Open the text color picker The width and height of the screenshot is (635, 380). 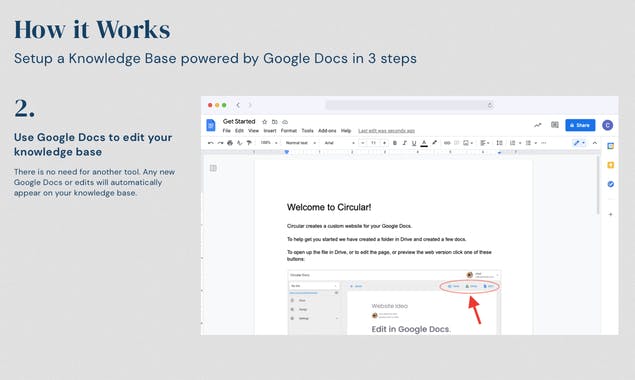click(424, 143)
